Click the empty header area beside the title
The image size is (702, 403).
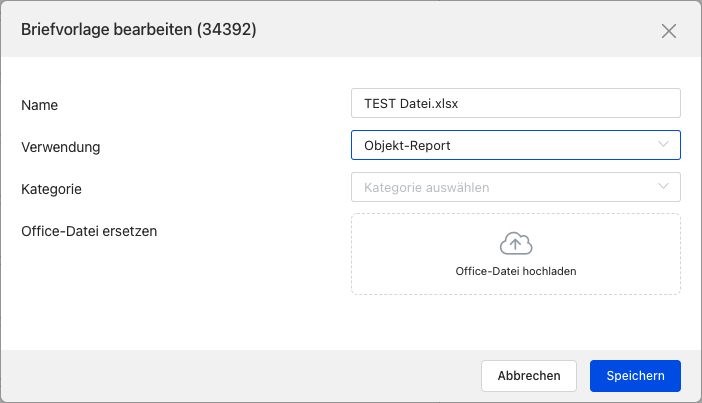[450, 30]
